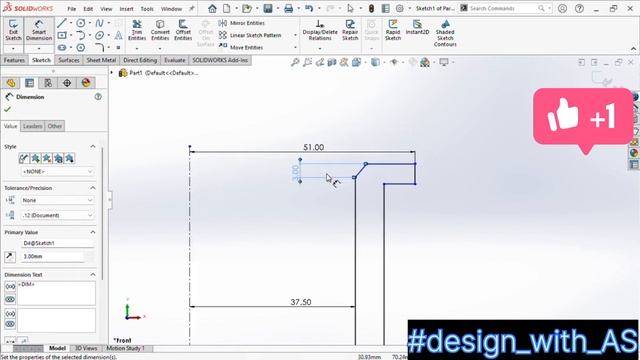Viewport: 640px width, 360px height.
Task: Select the Smart Dimension tool
Action: pos(39,30)
